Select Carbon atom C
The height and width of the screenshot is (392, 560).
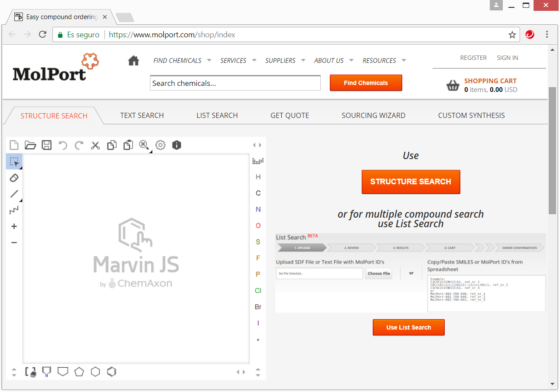tap(258, 193)
